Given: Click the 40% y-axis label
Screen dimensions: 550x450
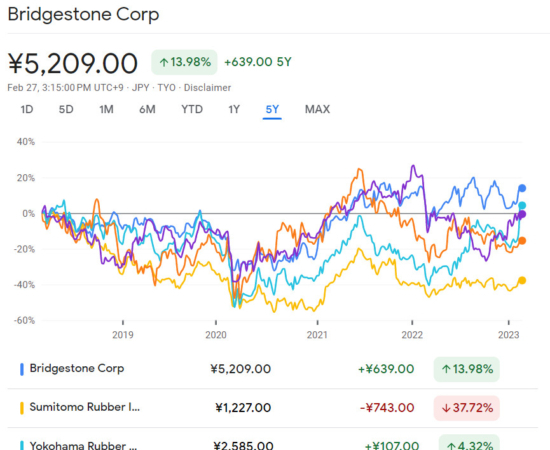Looking at the screenshot, I should [26, 142].
